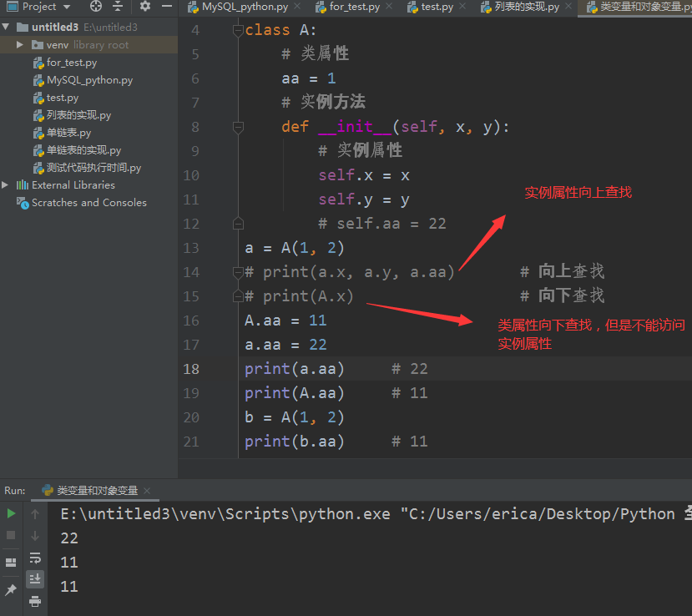
Task: Collapse the untitled3 project root
Action: tap(6, 27)
